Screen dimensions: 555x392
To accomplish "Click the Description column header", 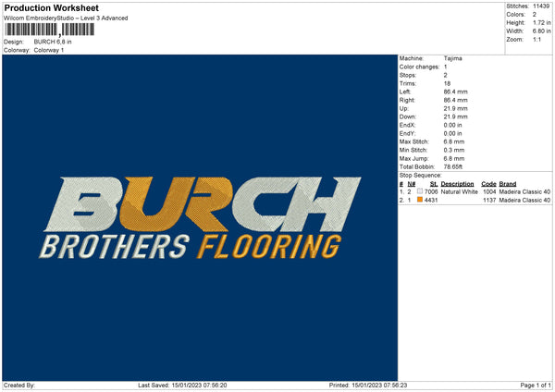I will pos(457,184).
